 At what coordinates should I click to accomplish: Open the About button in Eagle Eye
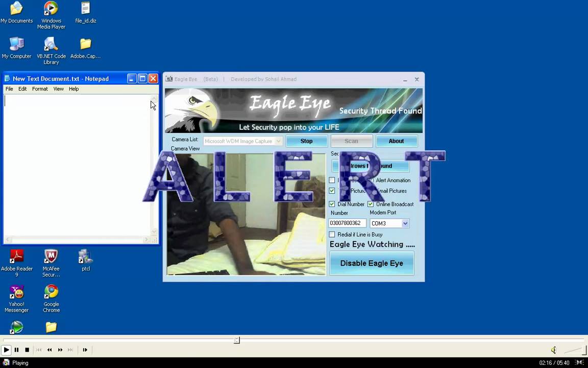pyautogui.click(x=397, y=141)
